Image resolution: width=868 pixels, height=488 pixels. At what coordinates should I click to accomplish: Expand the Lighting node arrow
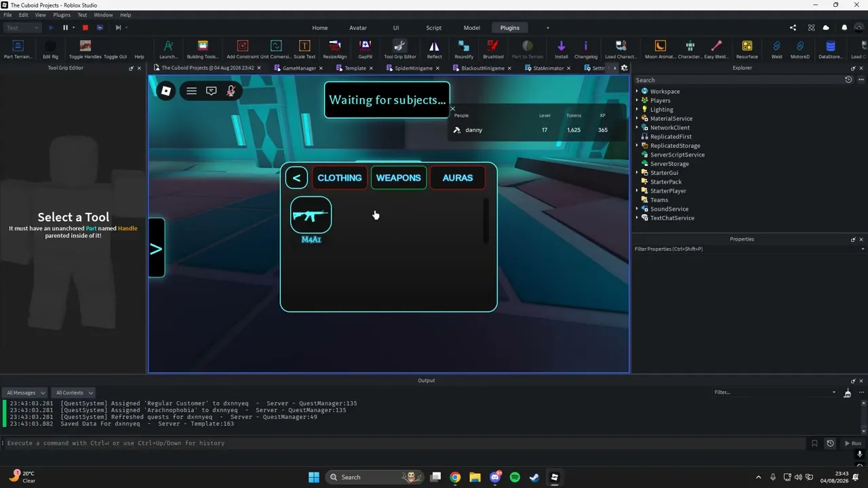637,109
